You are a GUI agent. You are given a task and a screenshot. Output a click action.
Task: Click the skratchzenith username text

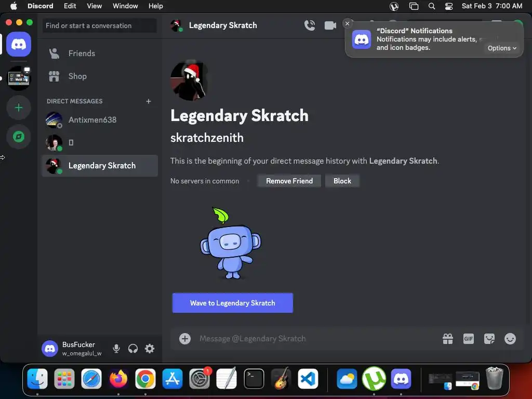[207, 138]
